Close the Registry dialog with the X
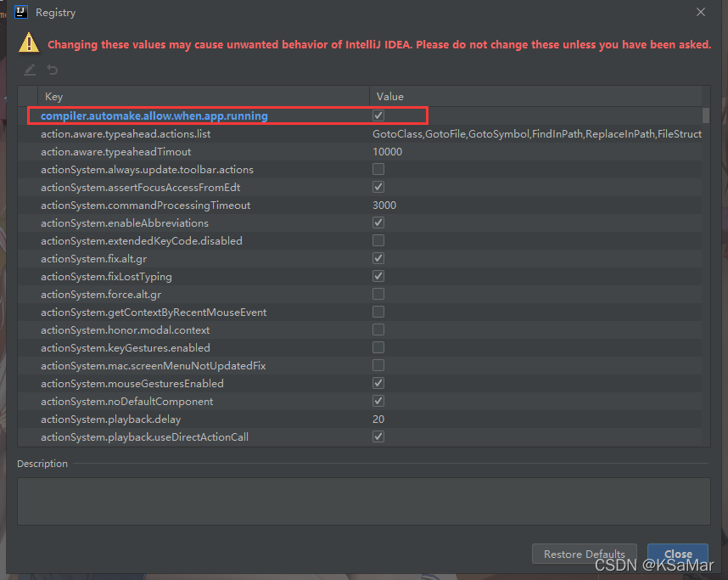The width and height of the screenshot is (728, 580). (x=701, y=12)
